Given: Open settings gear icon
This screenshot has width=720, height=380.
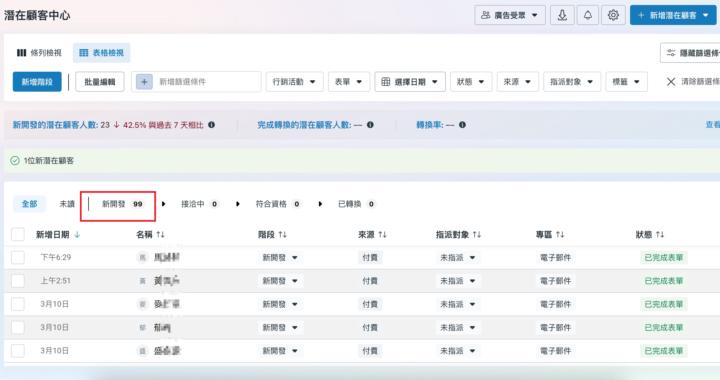Looking at the screenshot, I should pos(613,15).
